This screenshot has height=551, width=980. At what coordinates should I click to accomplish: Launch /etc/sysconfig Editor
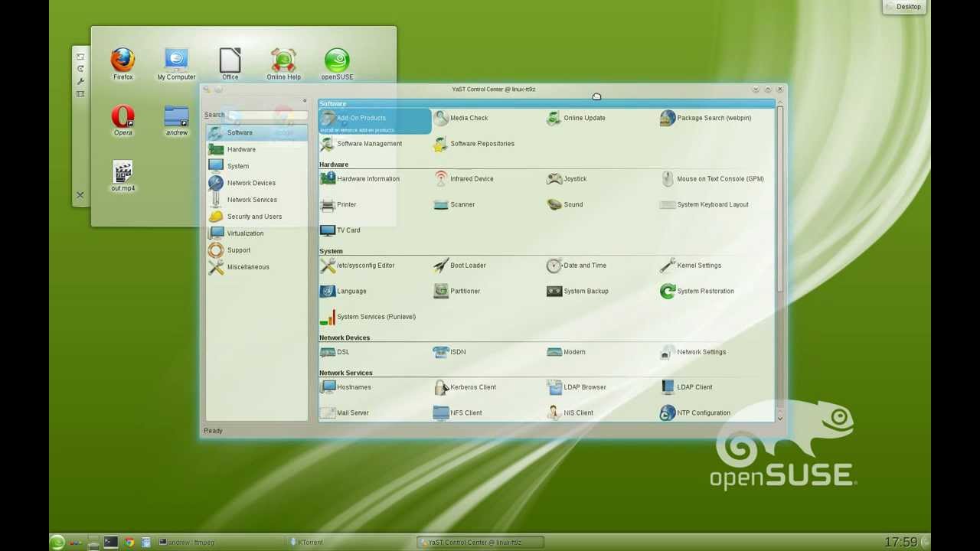point(358,266)
